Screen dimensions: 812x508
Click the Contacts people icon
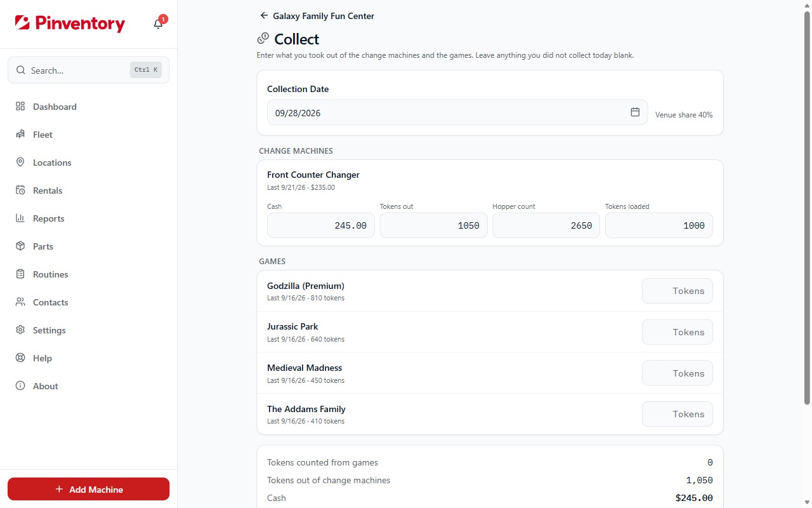[x=20, y=302]
